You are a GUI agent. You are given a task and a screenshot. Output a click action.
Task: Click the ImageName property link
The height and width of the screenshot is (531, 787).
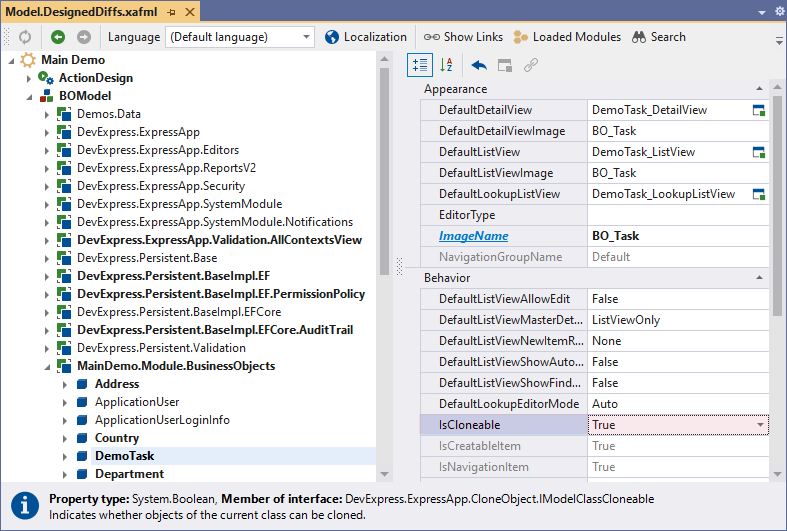click(473, 236)
